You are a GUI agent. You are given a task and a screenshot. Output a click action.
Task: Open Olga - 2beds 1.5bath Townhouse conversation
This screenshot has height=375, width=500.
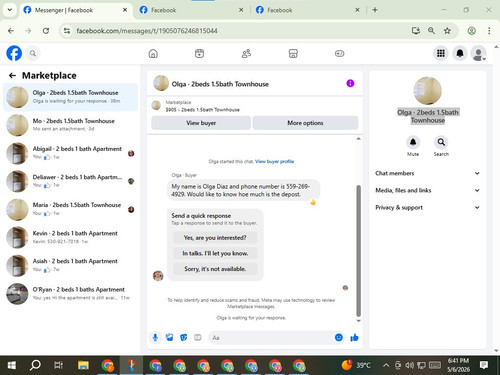(x=70, y=97)
